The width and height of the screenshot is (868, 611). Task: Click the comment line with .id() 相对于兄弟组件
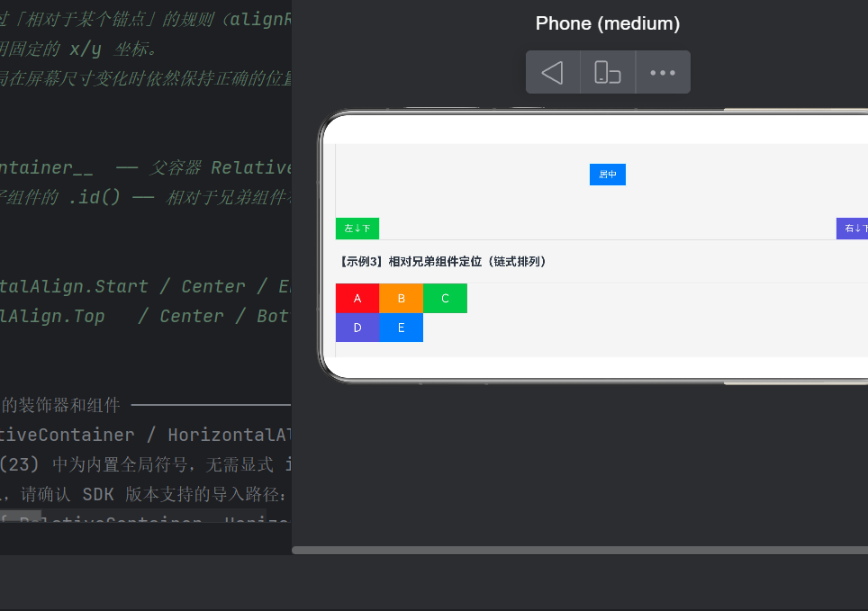point(145,198)
